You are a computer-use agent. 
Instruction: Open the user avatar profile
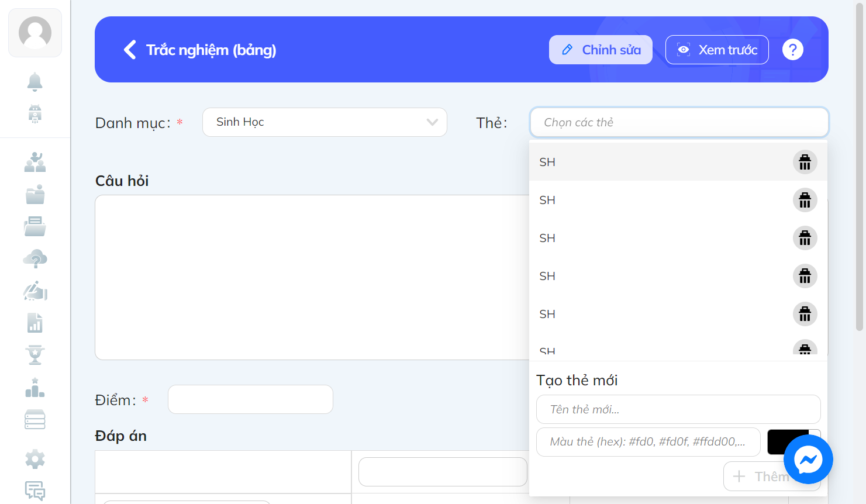tap(35, 33)
